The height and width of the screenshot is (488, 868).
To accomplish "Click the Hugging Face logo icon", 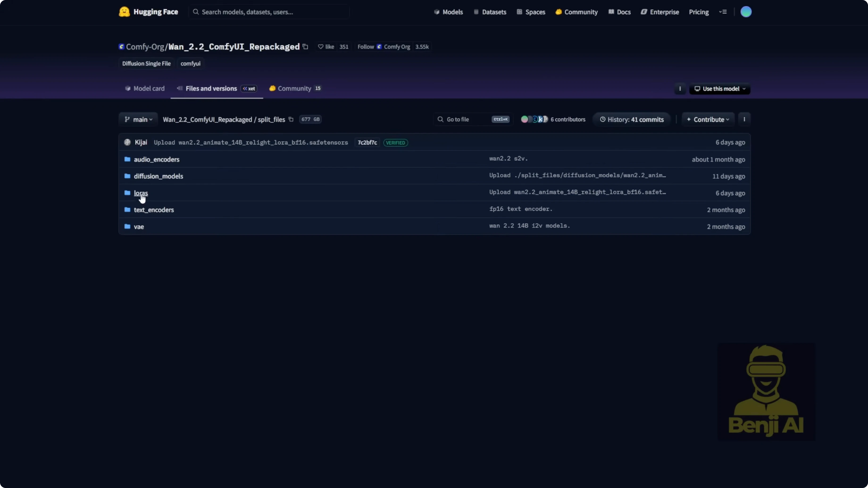I will 124,12.
